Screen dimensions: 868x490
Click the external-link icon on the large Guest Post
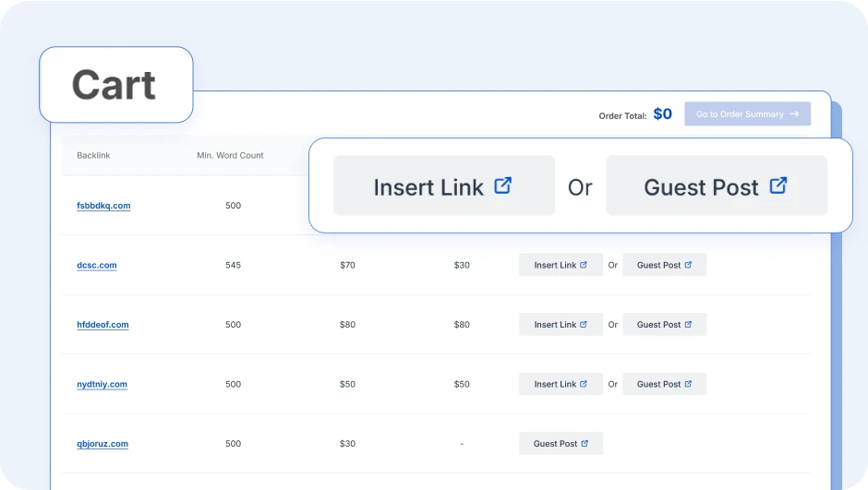[778, 185]
